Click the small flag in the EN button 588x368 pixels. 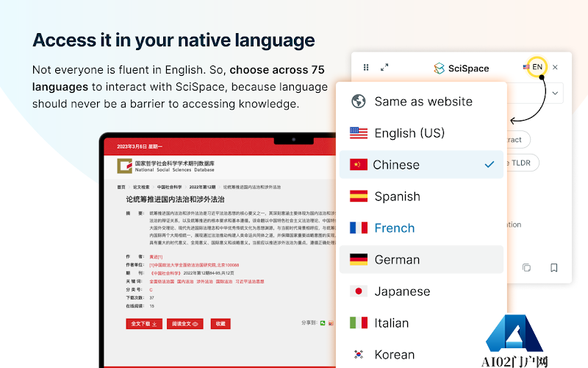[x=526, y=67]
